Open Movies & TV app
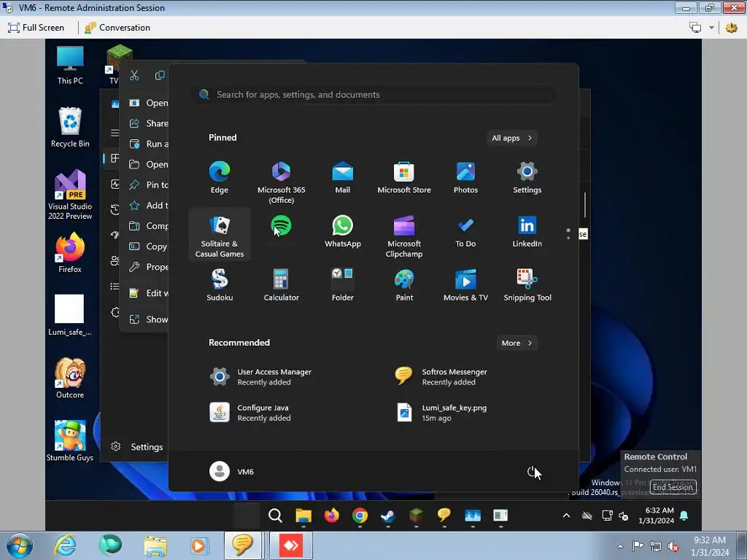The image size is (747, 560). pyautogui.click(x=465, y=285)
